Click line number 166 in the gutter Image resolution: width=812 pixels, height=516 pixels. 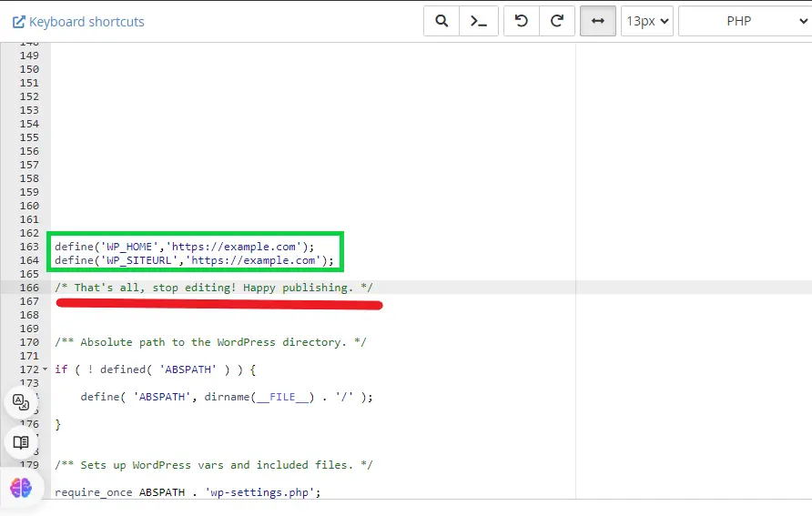pyautogui.click(x=28, y=288)
